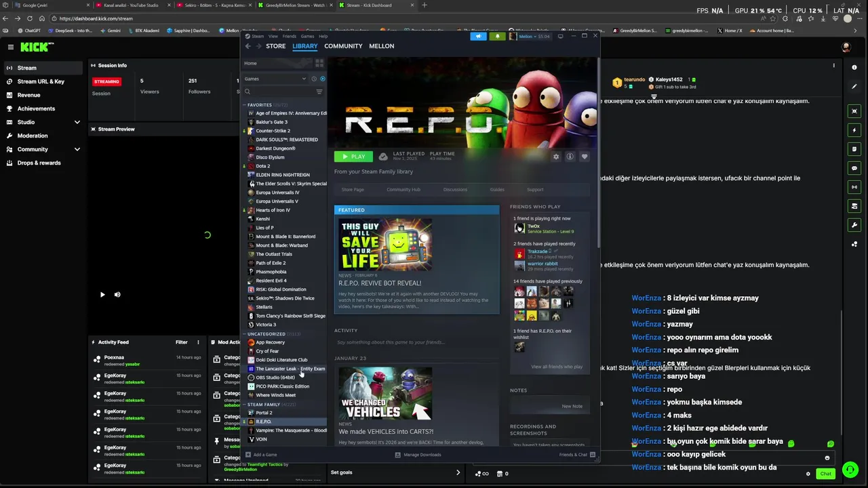Open the Friends menu in Steam
The width and height of the screenshot is (868, 488).
(289, 37)
